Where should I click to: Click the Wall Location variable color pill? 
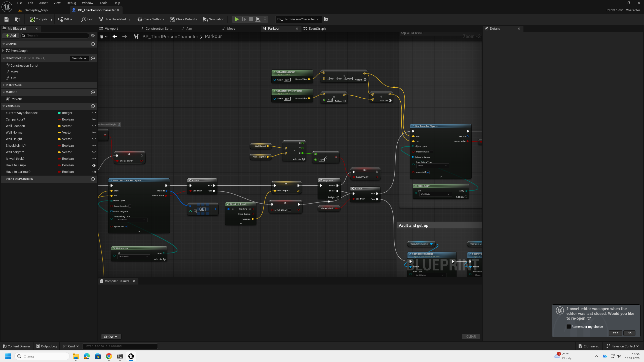click(59, 126)
